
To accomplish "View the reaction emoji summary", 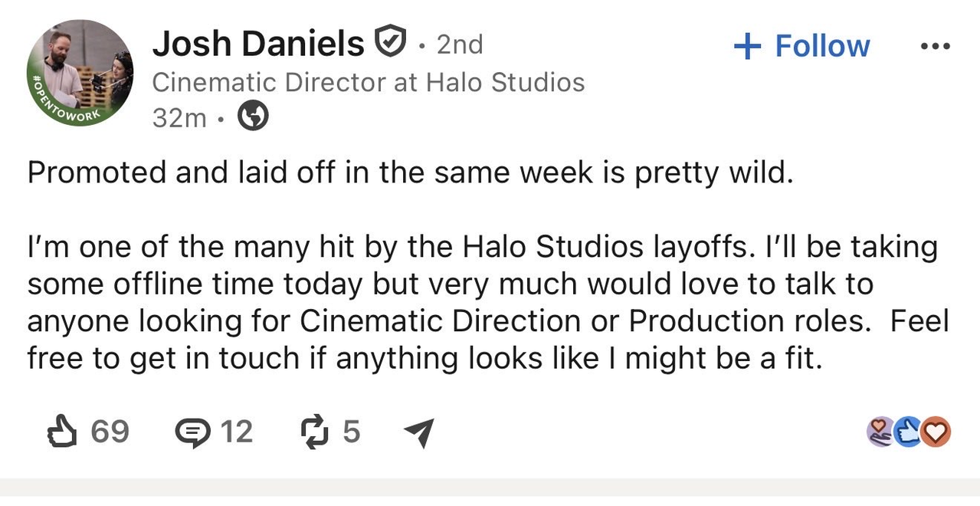I will click(x=909, y=432).
